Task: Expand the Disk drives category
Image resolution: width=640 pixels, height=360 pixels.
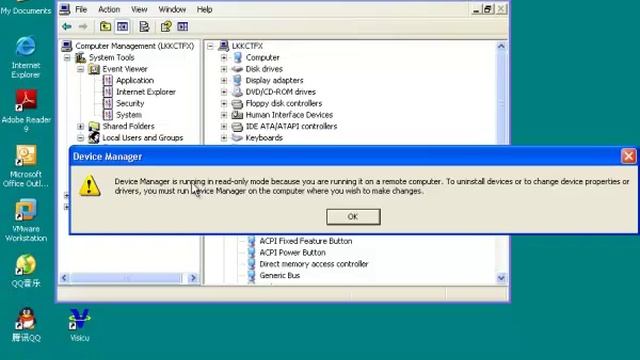Action: pos(224,69)
